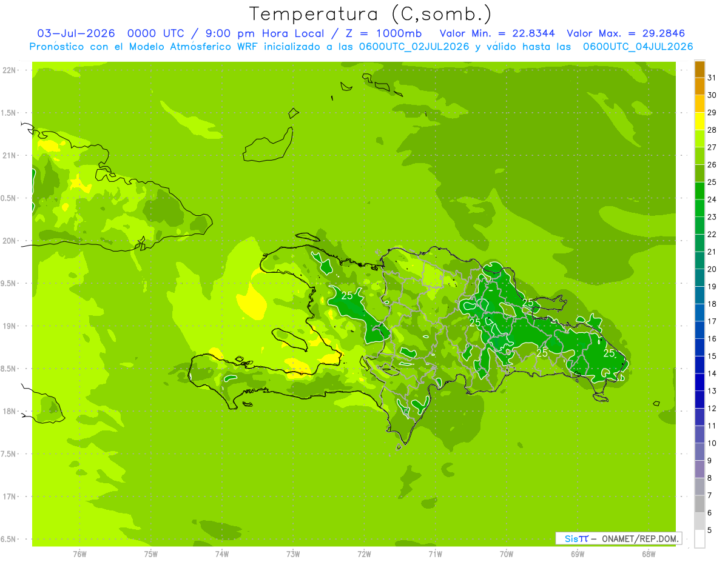The height and width of the screenshot is (562, 728).
Task: Click the '75W' longitude axis label
Action: click(151, 554)
